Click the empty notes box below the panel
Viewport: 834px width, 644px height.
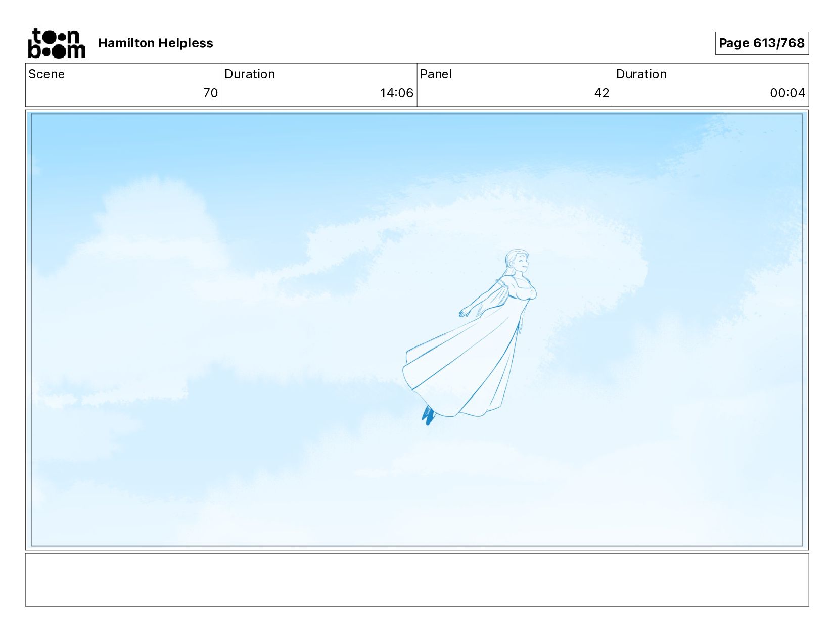(x=417, y=579)
